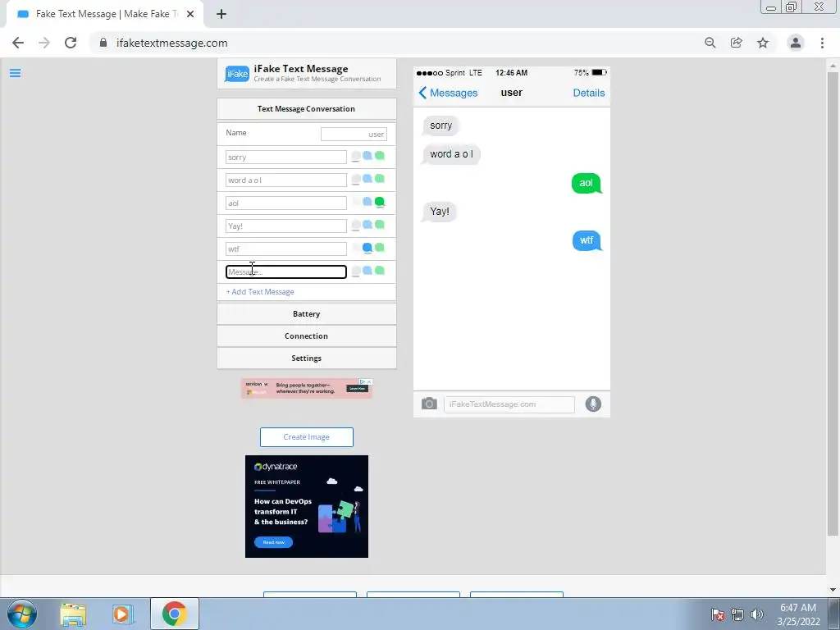
Task: Open Windows Explorer from taskbar
Action: point(73,614)
